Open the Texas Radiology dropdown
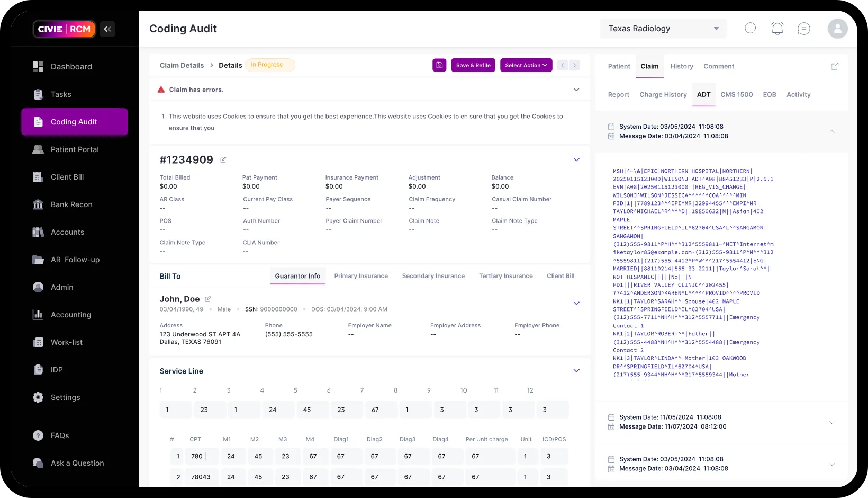868x498 pixels. [x=663, y=29]
